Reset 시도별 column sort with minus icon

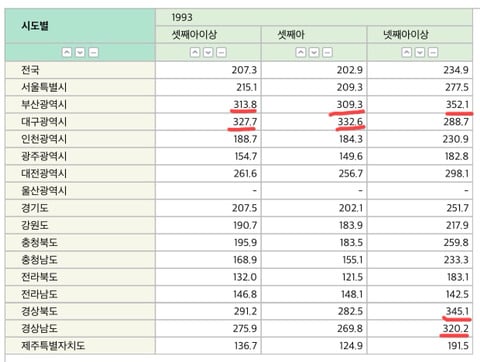(x=93, y=52)
